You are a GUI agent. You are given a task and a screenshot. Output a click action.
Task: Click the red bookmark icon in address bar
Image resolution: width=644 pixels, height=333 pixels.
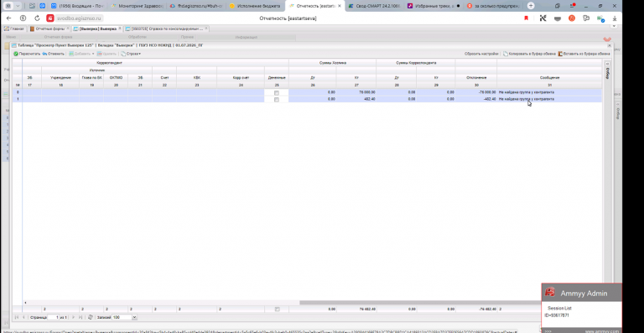526,18
